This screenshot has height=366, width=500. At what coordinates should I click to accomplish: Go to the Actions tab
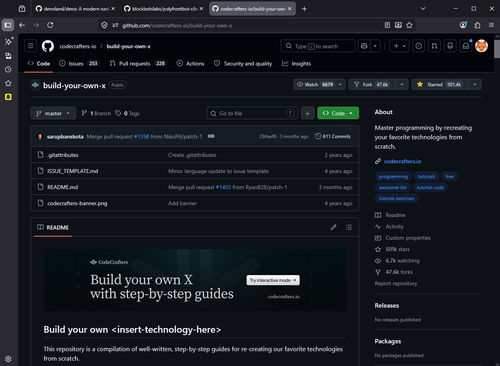tap(190, 63)
